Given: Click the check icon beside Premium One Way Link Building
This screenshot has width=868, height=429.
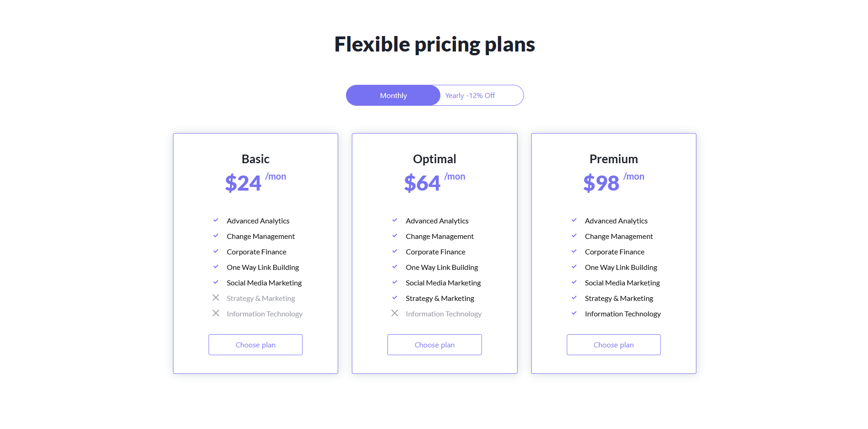Looking at the screenshot, I should [x=574, y=267].
